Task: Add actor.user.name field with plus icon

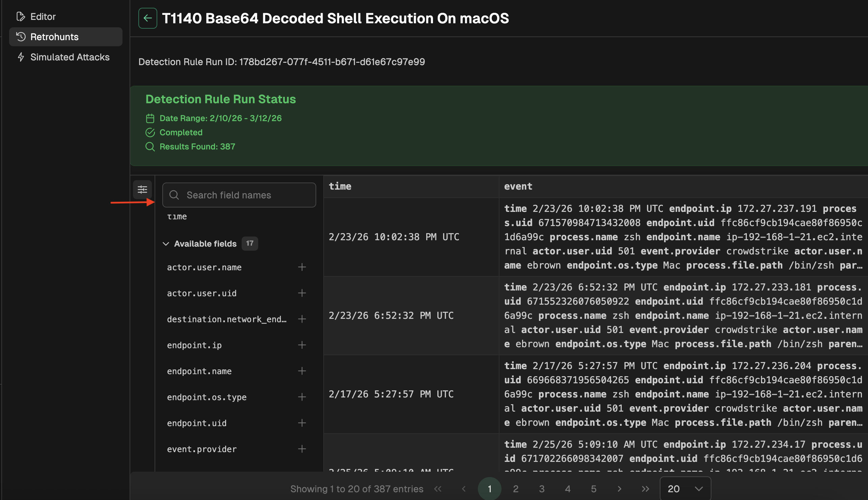Action: (x=302, y=267)
